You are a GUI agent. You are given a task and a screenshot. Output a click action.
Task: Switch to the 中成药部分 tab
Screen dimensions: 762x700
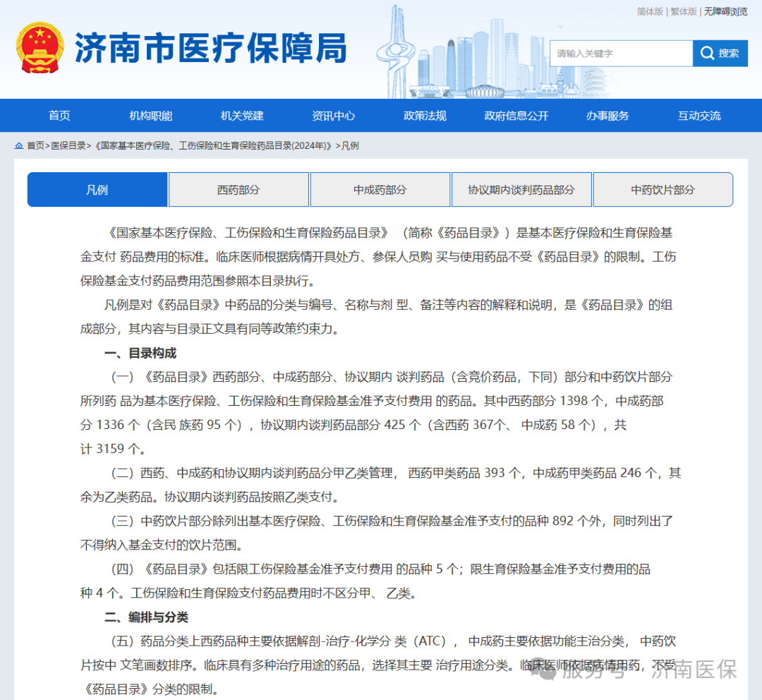tap(380, 190)
